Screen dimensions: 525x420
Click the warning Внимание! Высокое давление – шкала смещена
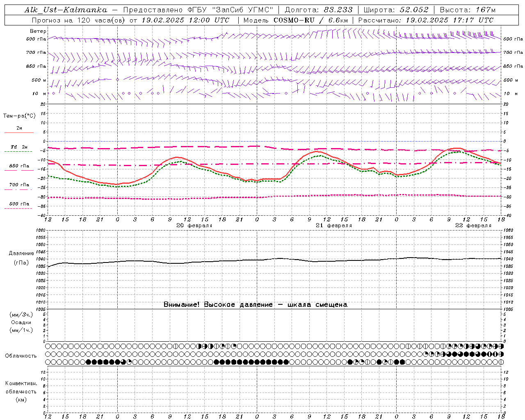(256, 305)
